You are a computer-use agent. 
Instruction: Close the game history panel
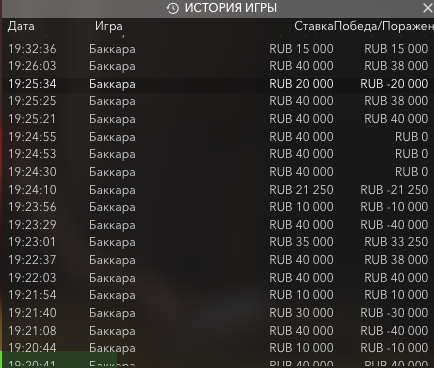(x=427, y=8)
